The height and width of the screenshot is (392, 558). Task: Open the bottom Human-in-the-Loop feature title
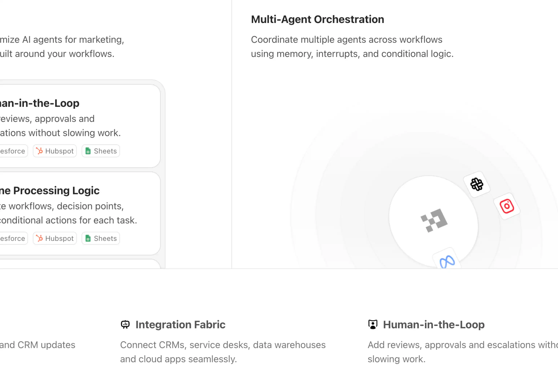point(434,325)
